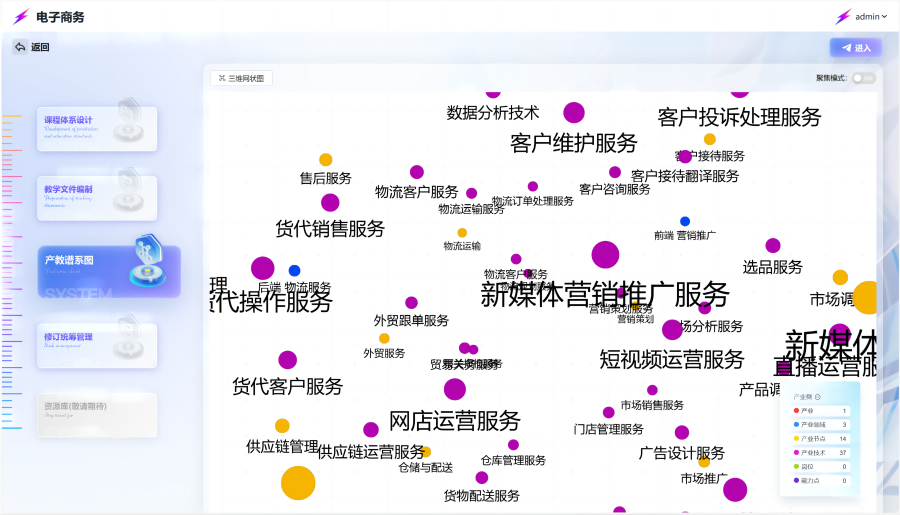Click the orange node above 售后服务
The image size is (900, 515).
[326, 160]
